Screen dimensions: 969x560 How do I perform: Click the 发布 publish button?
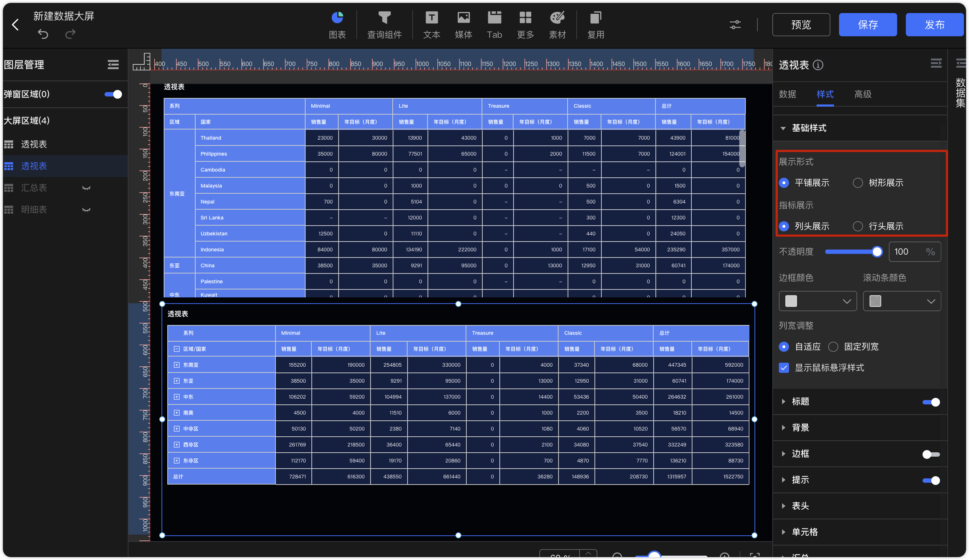point(935,25)
